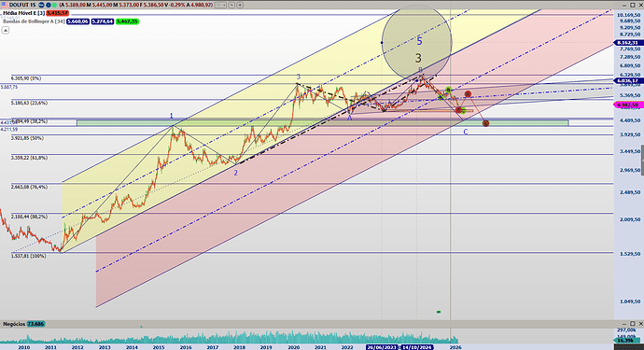Maximize the Negócios volume panel
This screenshot has width=644, height=350.
click(633, 324)
